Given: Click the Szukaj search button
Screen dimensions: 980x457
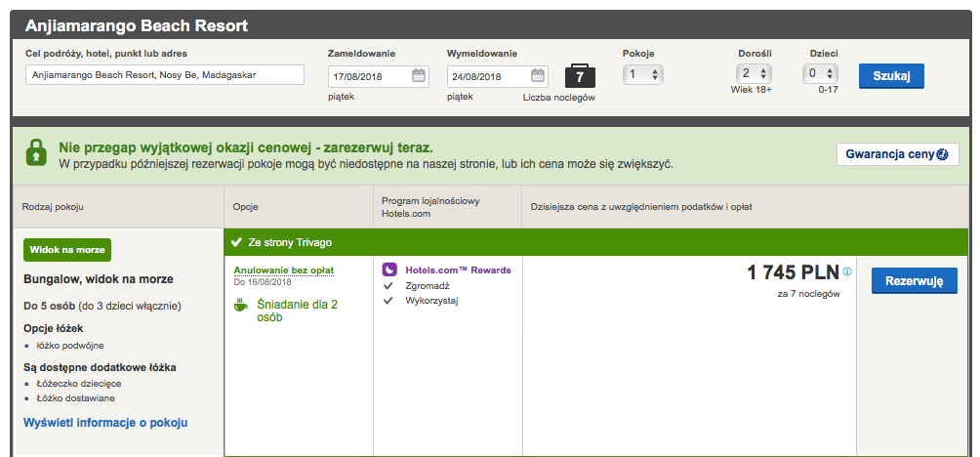Looking at the screenshot, I should coord(891,76).
